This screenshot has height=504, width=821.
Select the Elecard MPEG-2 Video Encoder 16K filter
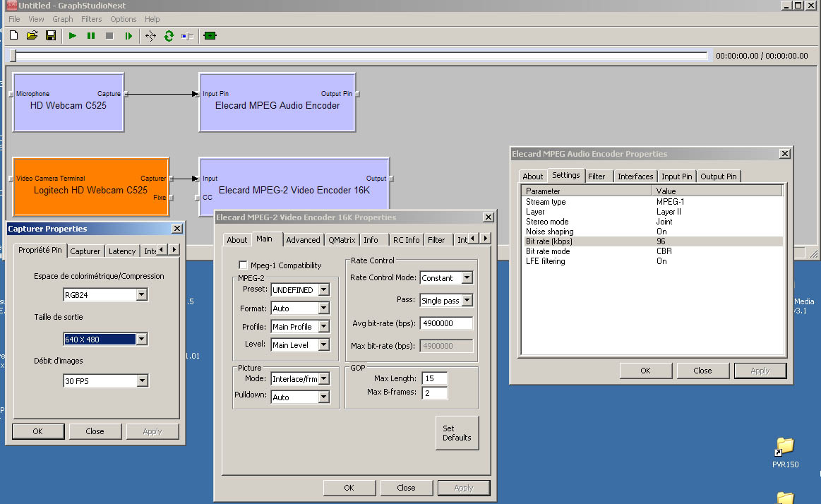point(294,186)
